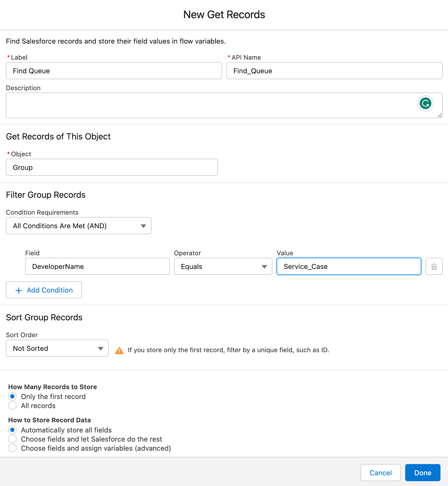
Task: Focus the API Name input field
Action: (x=334, y=71)
